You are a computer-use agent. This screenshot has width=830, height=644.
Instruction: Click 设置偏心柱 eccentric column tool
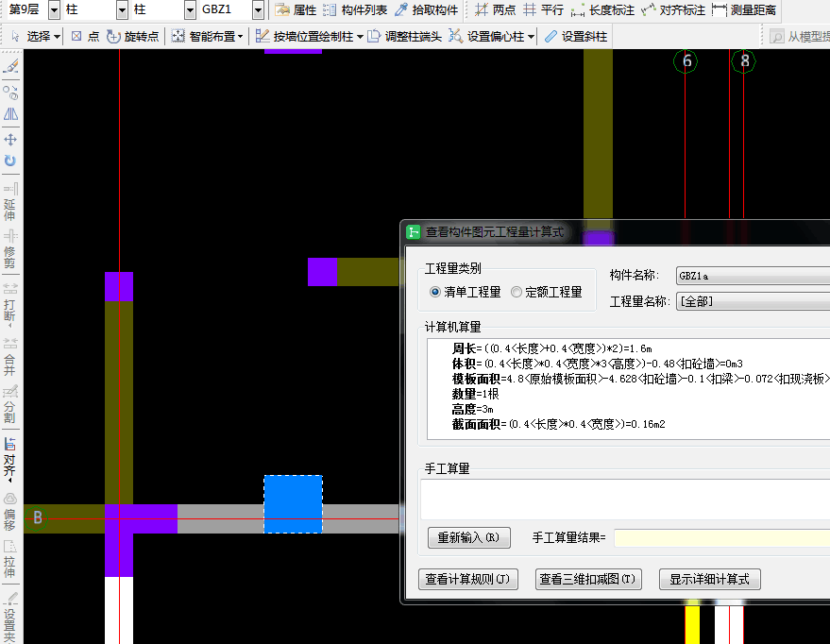[487, 37]
